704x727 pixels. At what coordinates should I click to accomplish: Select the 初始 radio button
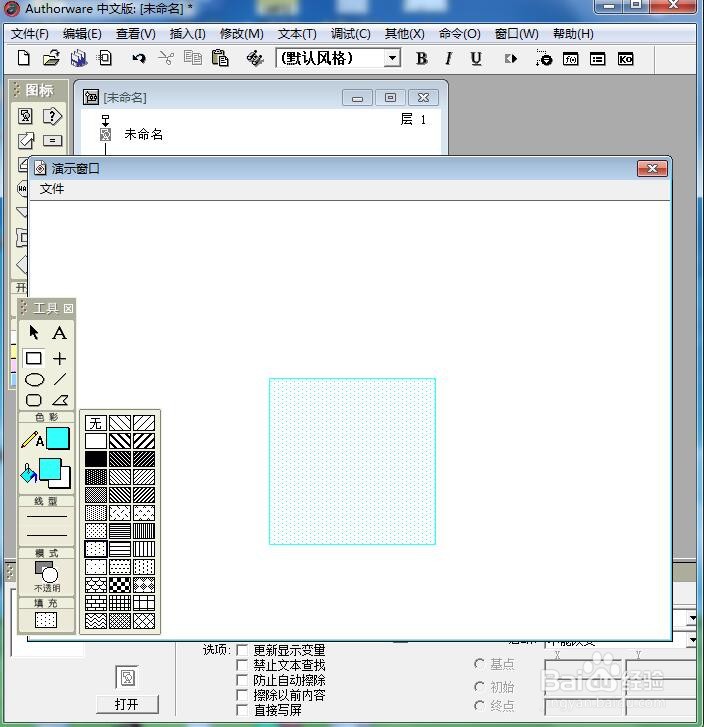480,686
